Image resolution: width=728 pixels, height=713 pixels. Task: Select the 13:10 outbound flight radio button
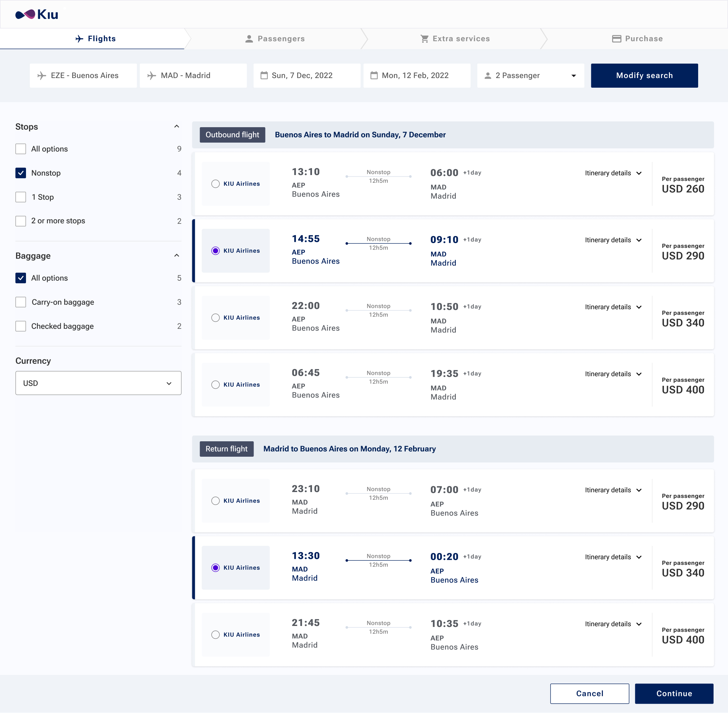(x=216, y=184)
